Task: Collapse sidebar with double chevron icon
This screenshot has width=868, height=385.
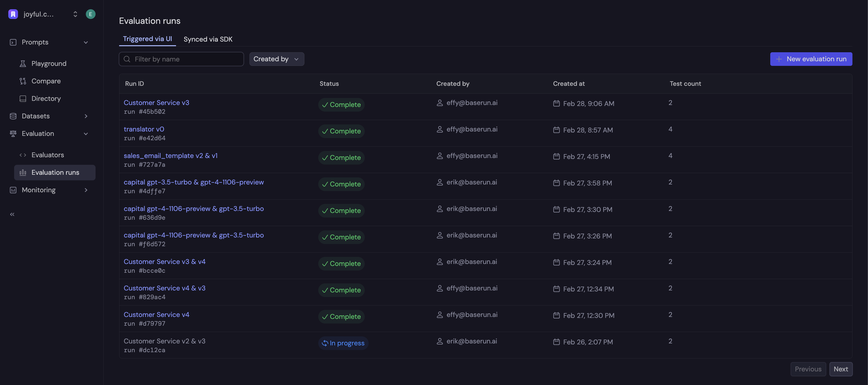Action: click(12, 214)
